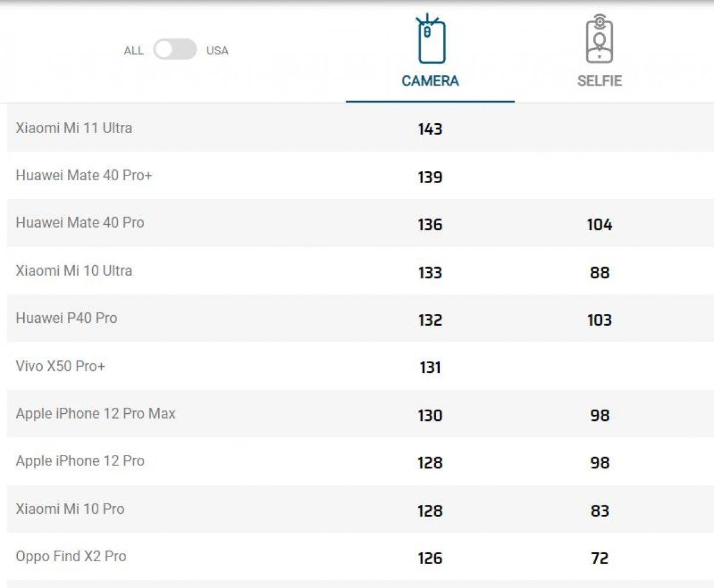The width and height of the screenshot is (714, 588).
Task: Open the Huawei P40 Pro entry
Action: point(67,318)
